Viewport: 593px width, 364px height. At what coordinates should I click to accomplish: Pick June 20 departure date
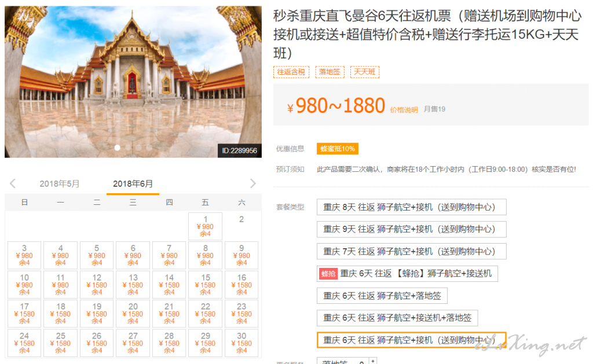[133, 313]
